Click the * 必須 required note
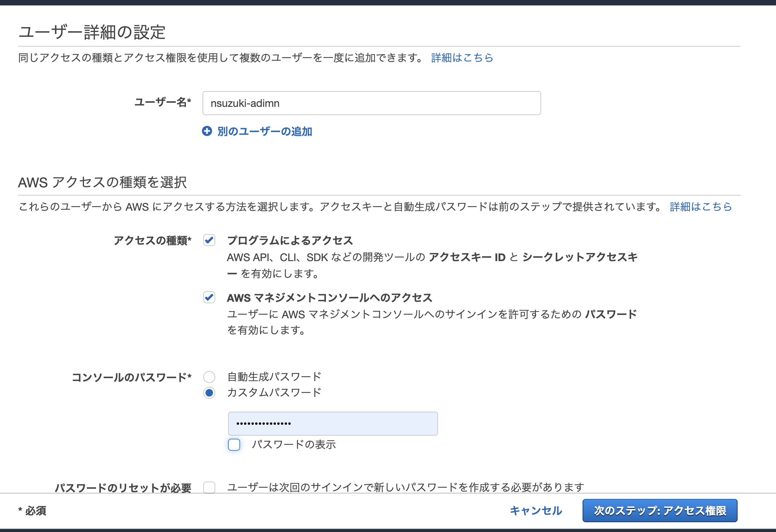The height and width of the screenshot is (532, 776). [x=32, y=511]
